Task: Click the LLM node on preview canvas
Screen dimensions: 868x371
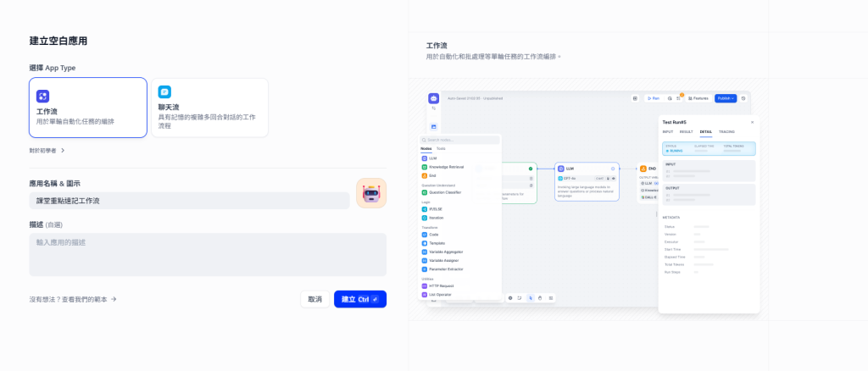Action: (587, 181)
